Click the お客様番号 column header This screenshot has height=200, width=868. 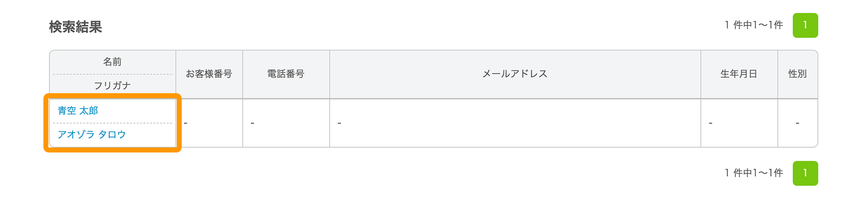coord(209,74)
